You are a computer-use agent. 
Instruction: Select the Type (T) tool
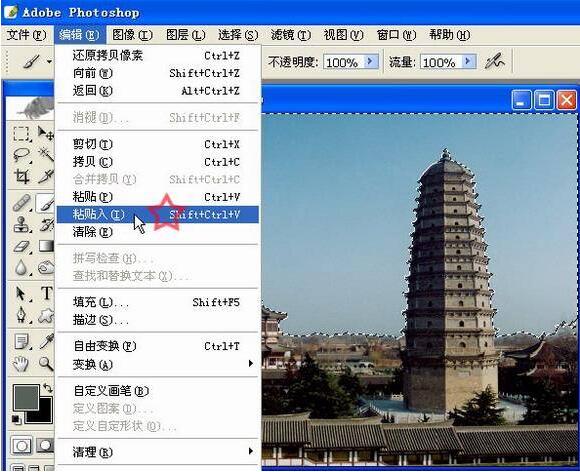click(46, 293)
